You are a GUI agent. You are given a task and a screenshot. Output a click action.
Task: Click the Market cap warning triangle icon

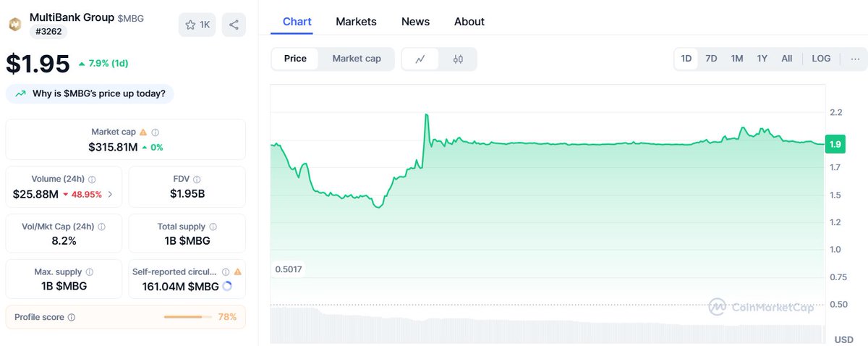143,132
